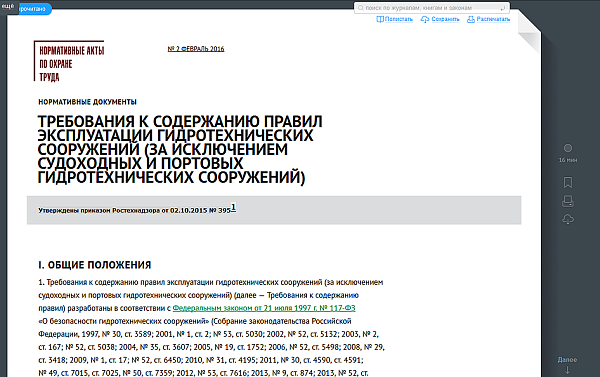Click 'Нормативные акты по охране труда' logo
The width and height of the screenshot is (600, 377).
69,61
